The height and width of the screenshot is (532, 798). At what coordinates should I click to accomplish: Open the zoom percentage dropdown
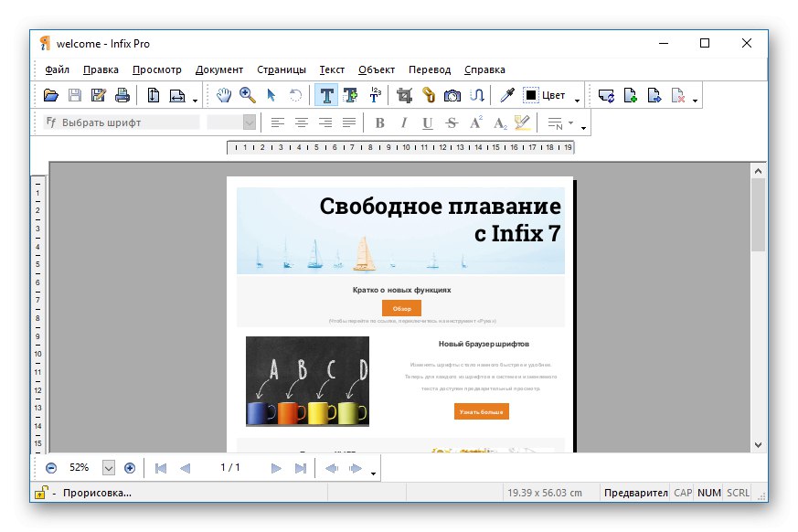(109, 468)
